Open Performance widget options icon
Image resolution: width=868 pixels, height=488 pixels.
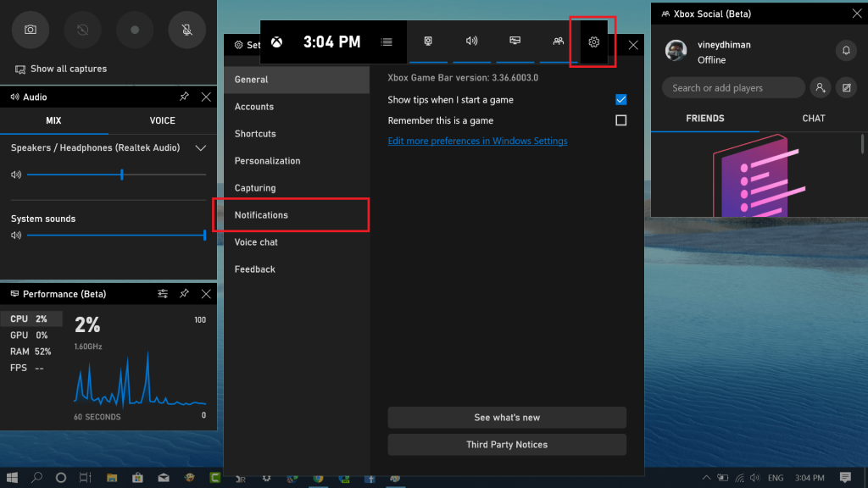pos(163,294)
